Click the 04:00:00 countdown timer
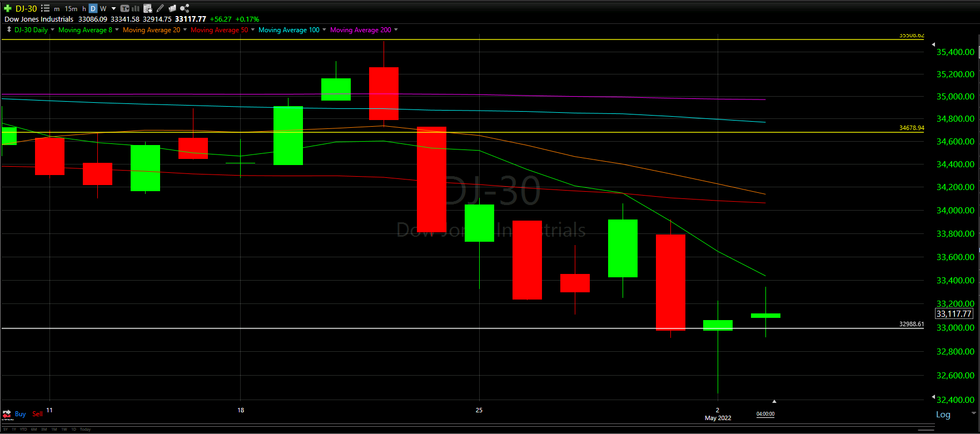The image size is (980, 434). [x=765, y=414]
